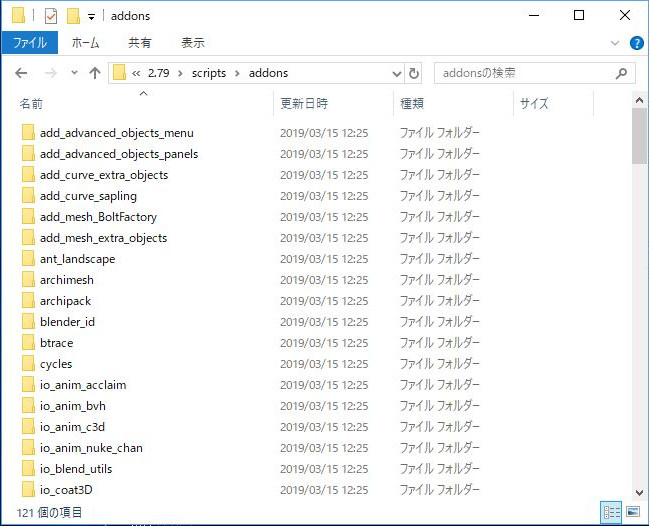Open the Customize Quick Access Toolbar dropdown
The height and width of the screenshot is (526, 649).
coord(91,17)
